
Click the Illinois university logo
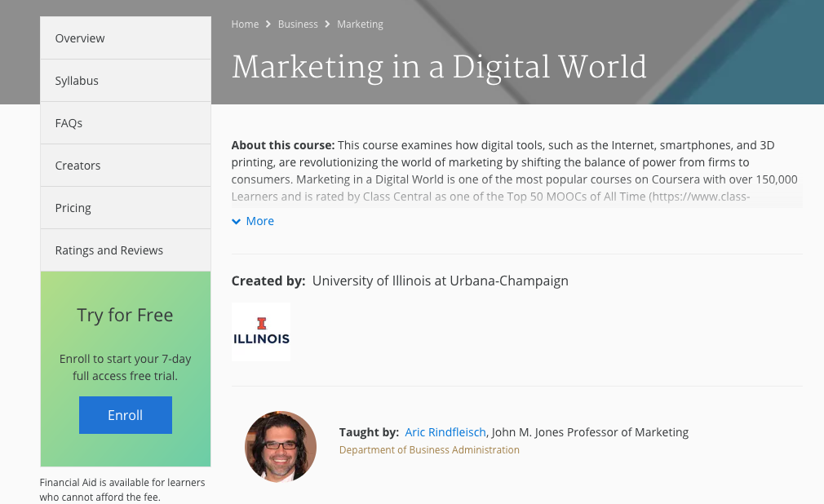click(x=261, y=332)
